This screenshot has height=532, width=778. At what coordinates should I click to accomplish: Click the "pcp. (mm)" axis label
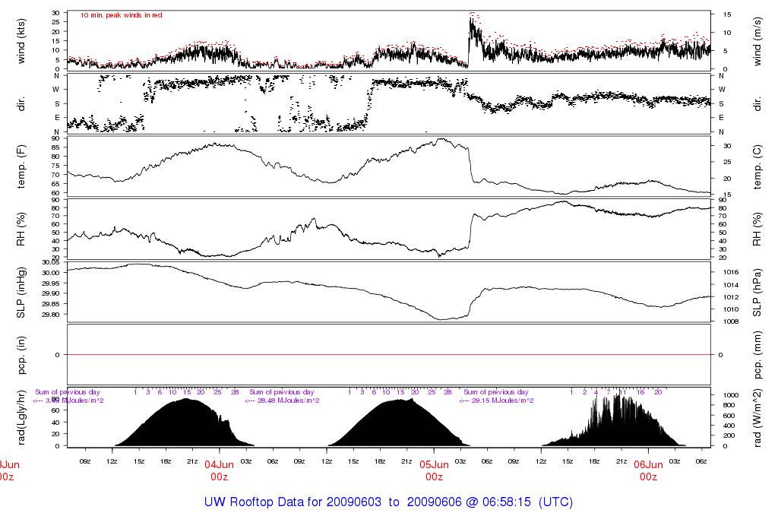[757, 355]
